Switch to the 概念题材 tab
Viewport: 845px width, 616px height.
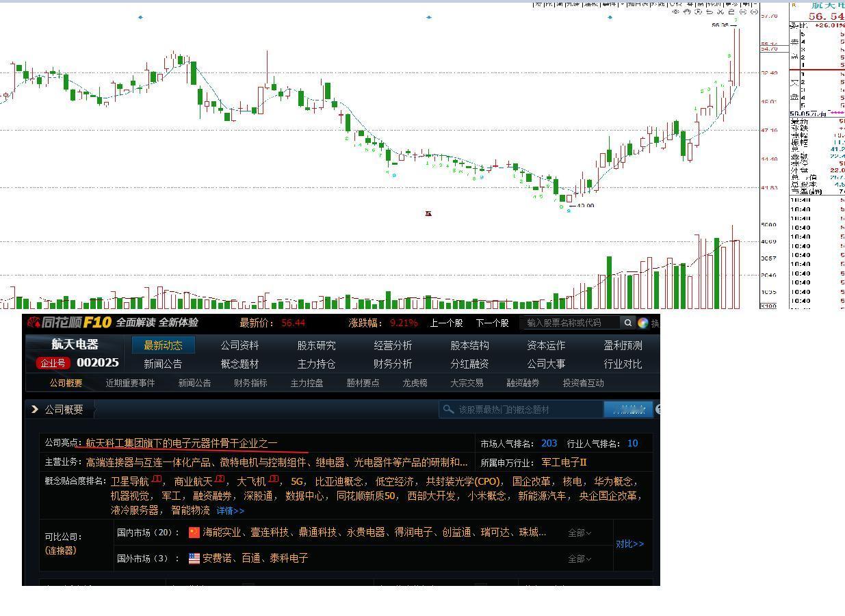tap(239, 363)
